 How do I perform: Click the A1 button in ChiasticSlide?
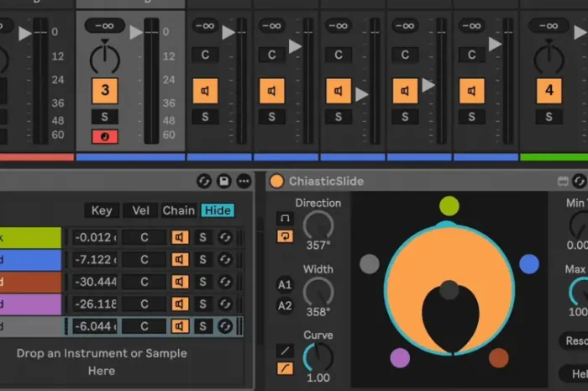pyautogui.click(x=285, y=285)
